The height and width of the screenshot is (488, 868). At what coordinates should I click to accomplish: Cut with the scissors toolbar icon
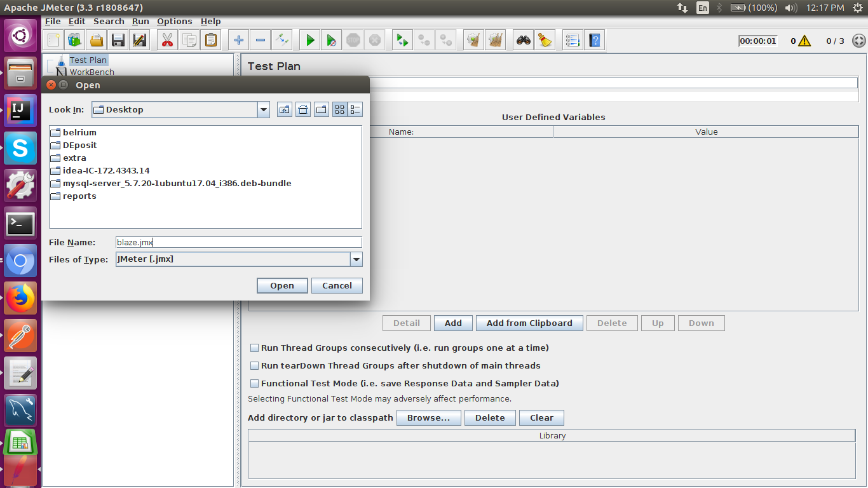[x=167, y=41]
